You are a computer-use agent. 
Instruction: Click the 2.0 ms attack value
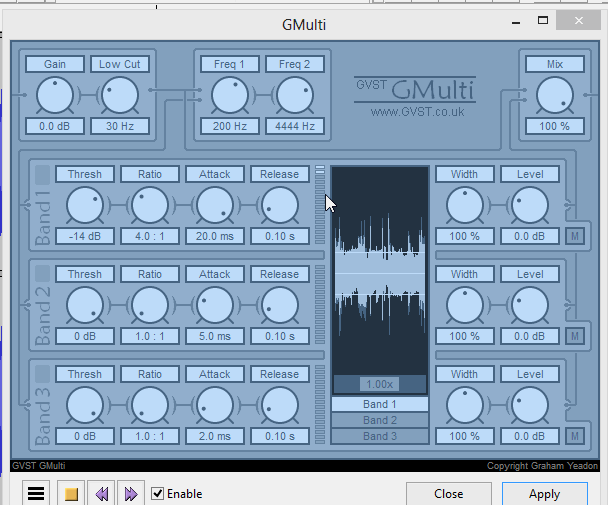(215, 436)
